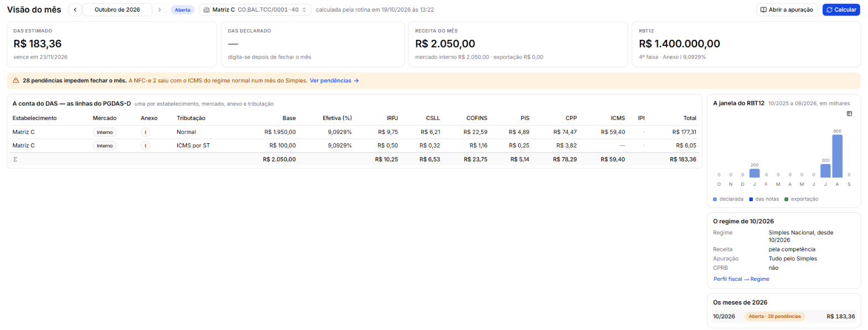Click the Aberta status badge
Screen dimensions: 868x330
(182, 10)
